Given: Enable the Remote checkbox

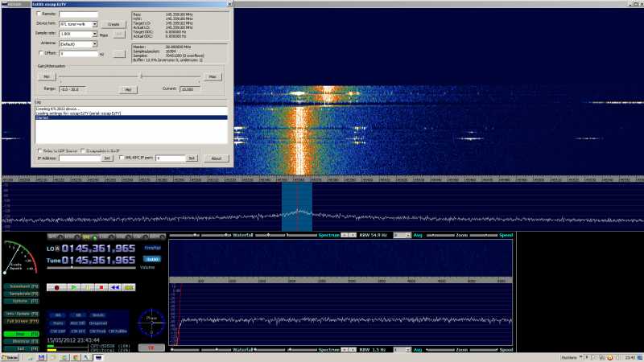Looking at the screenshot, I should (40, 14).
